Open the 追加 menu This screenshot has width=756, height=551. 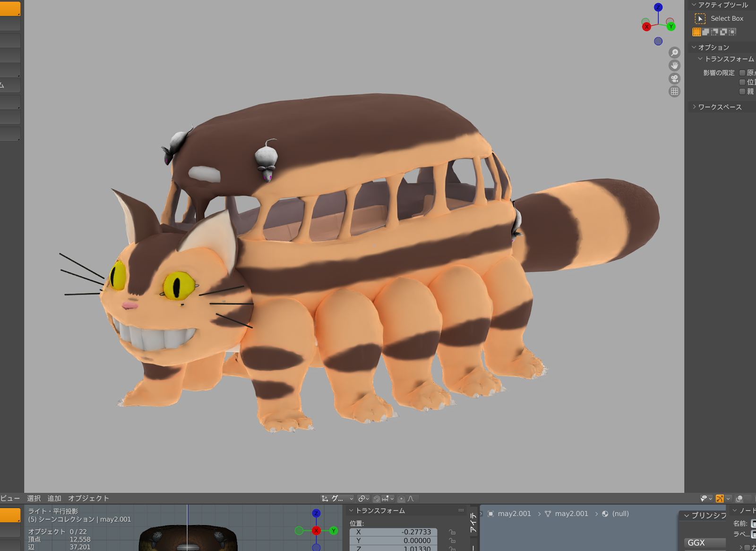[x=54, y=499]
